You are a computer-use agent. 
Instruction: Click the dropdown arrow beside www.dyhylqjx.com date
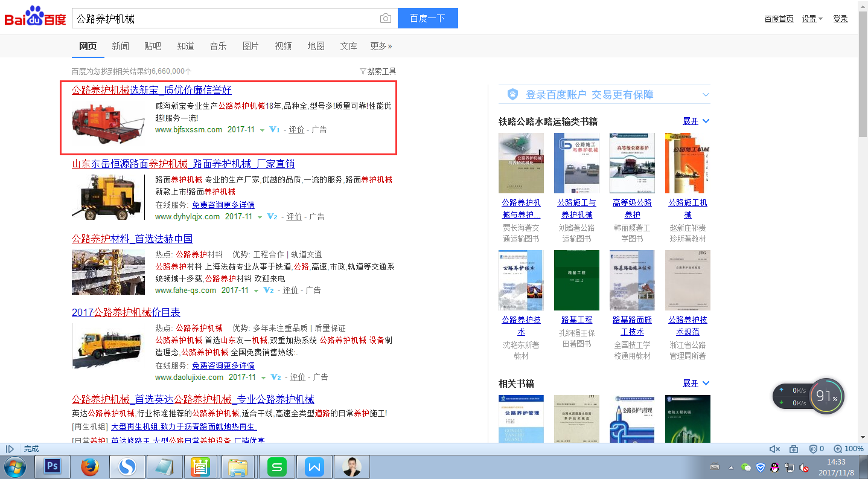260,217
